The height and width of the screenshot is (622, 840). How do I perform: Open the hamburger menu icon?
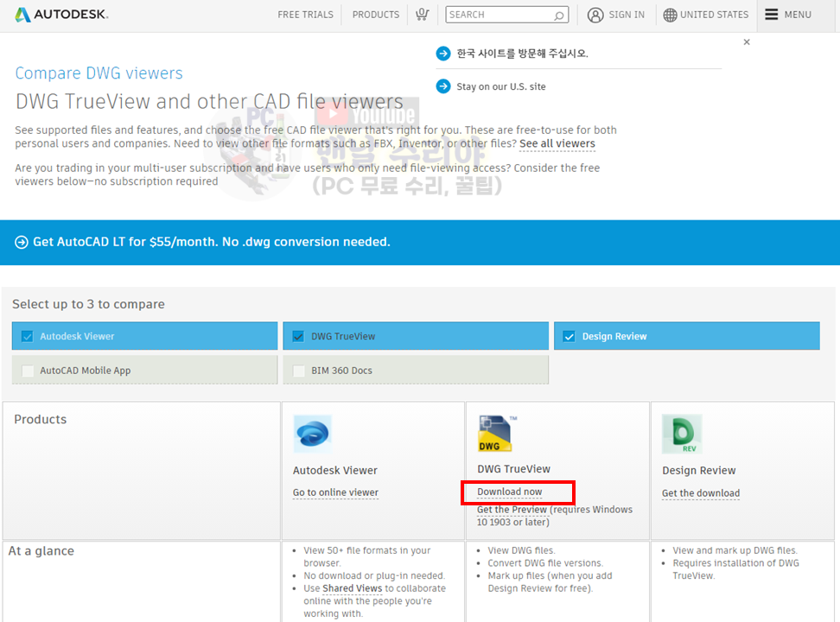tap(771, 15)
